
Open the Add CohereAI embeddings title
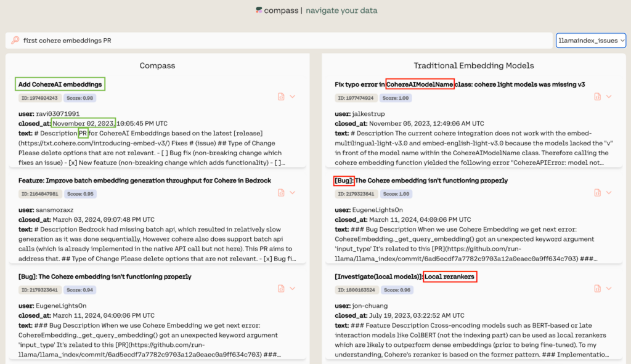coord(60,84)
